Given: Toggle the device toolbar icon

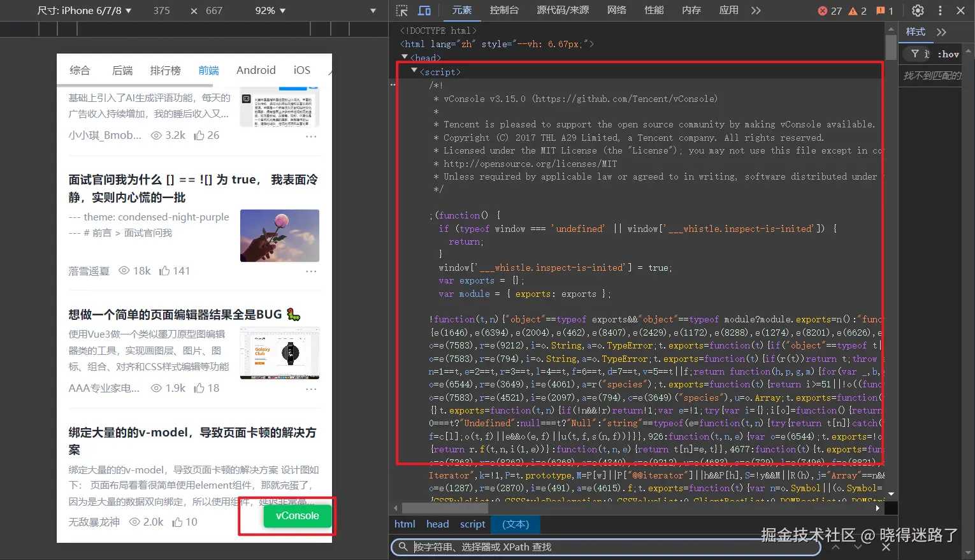Looking at the screenshot, I should tap(424, 10).
